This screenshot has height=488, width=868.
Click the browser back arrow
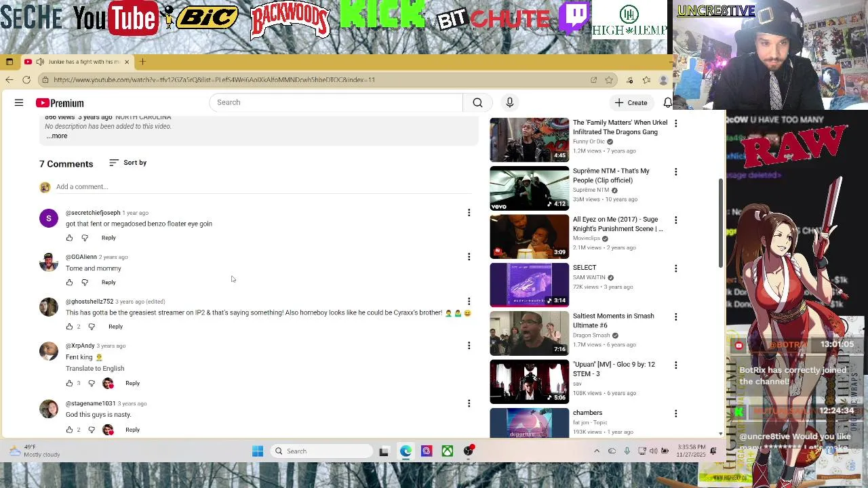coord(9,80)
